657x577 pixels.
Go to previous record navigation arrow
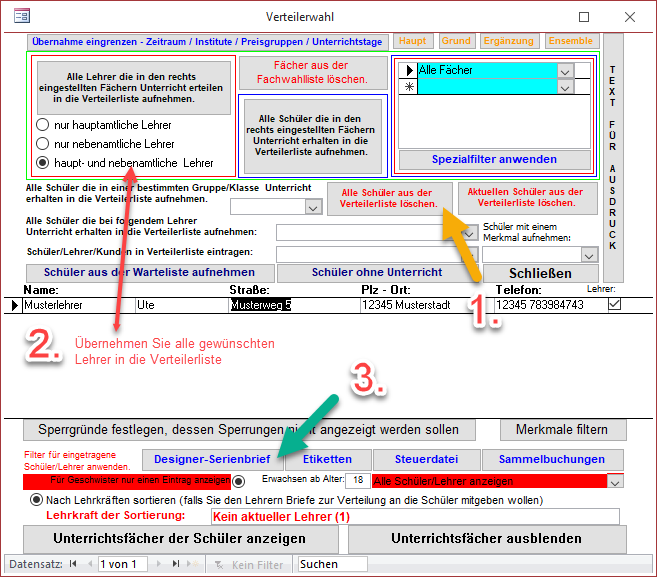(x=90, y=564)
